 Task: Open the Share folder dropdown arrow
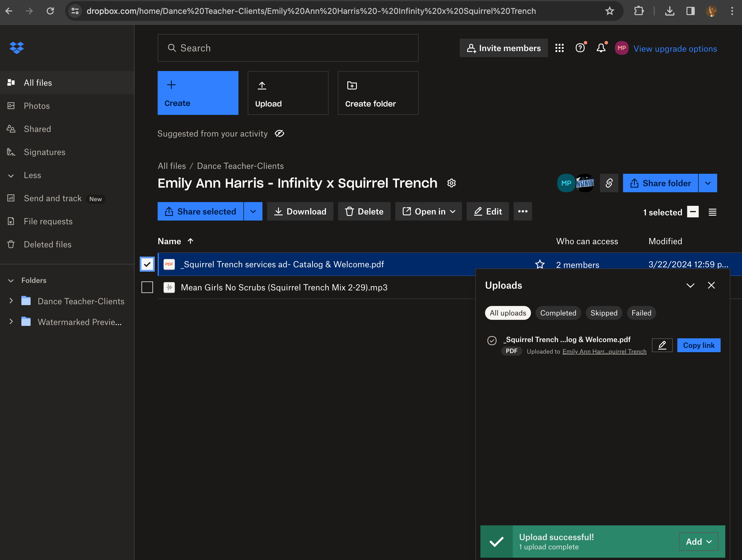[707, 183]
